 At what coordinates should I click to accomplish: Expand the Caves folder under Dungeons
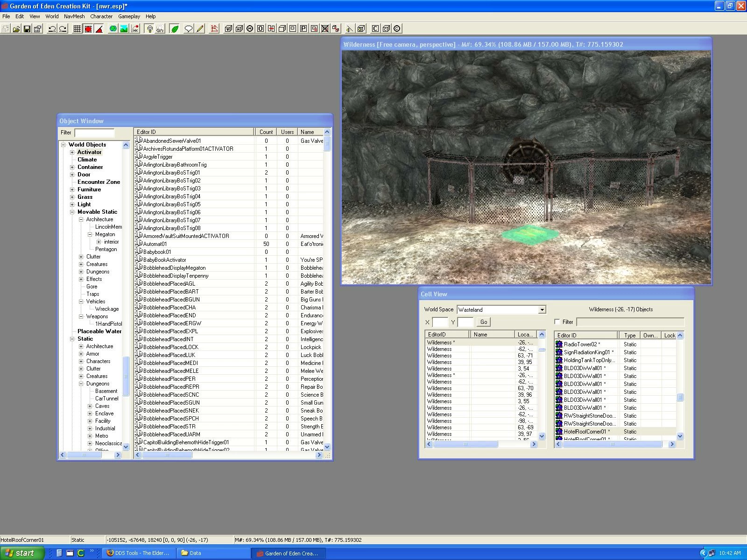[x=90, y=406]
